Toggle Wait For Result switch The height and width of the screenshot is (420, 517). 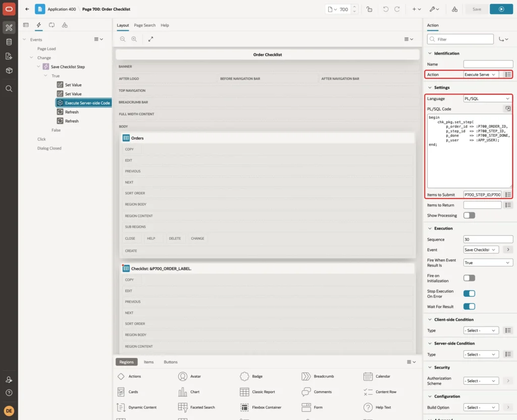tap(469, 306)
